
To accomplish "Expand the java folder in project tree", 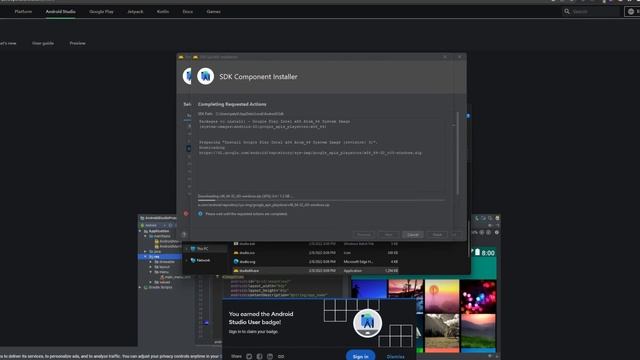I will 145,251.
